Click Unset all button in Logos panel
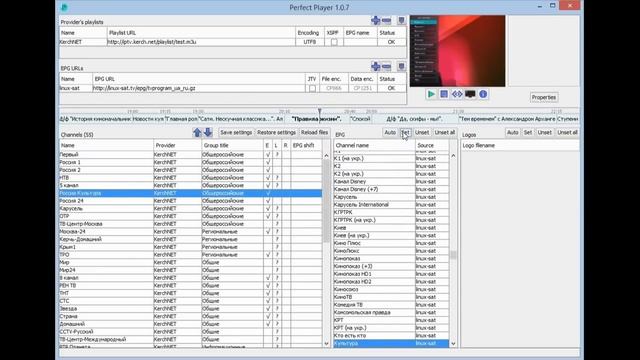Viewport: 640px width, 360px height. click(567, 133)
